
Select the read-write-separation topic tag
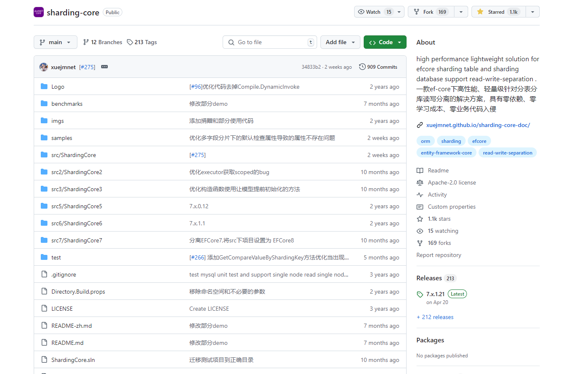508,153
